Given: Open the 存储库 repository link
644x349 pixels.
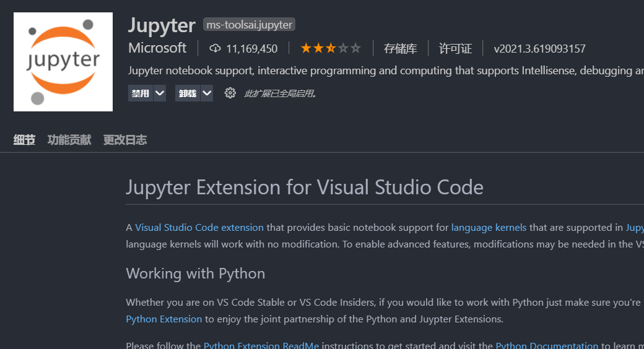Looking at the screenshot, I should click(401, 48).
